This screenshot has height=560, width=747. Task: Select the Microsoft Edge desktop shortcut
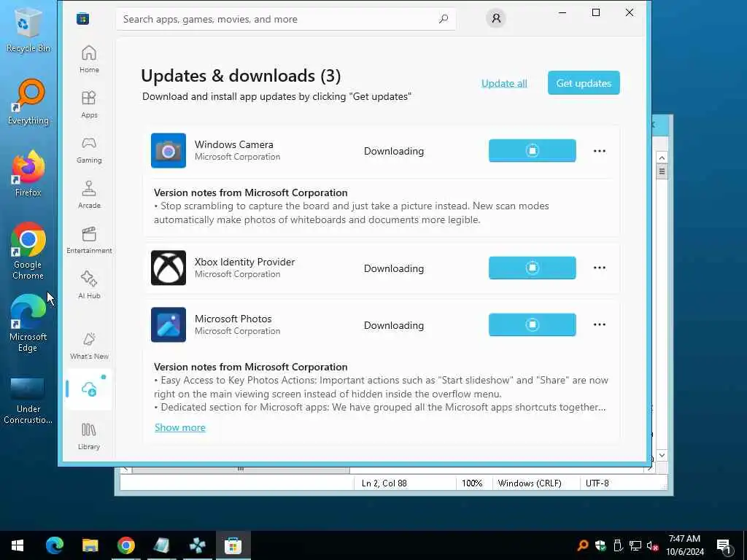[28, 324]
